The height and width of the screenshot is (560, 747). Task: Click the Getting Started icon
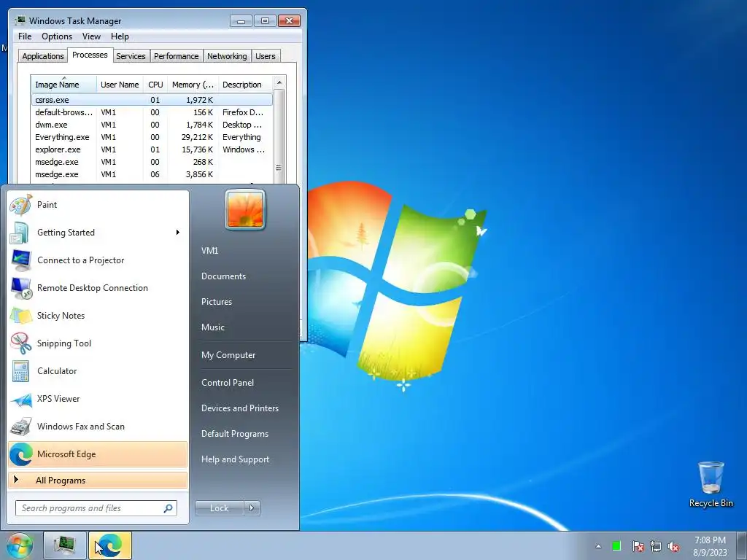tap(21, 233)
